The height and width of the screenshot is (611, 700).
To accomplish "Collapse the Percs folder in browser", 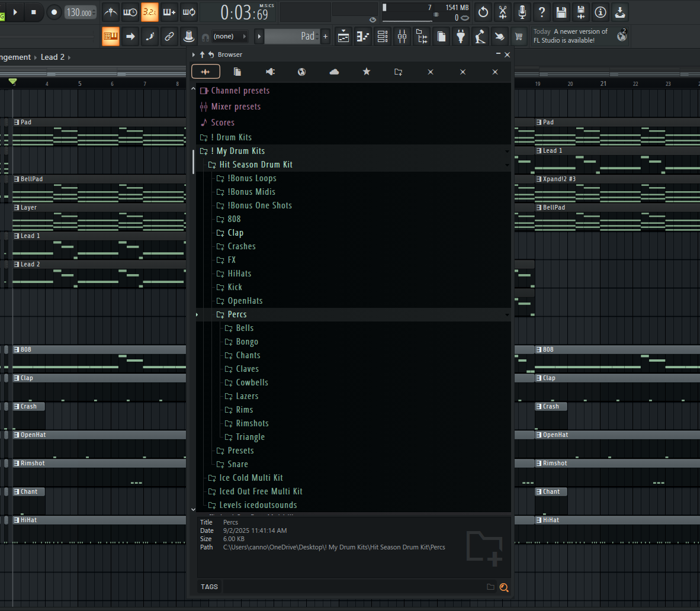I will [x=237, y=314].
